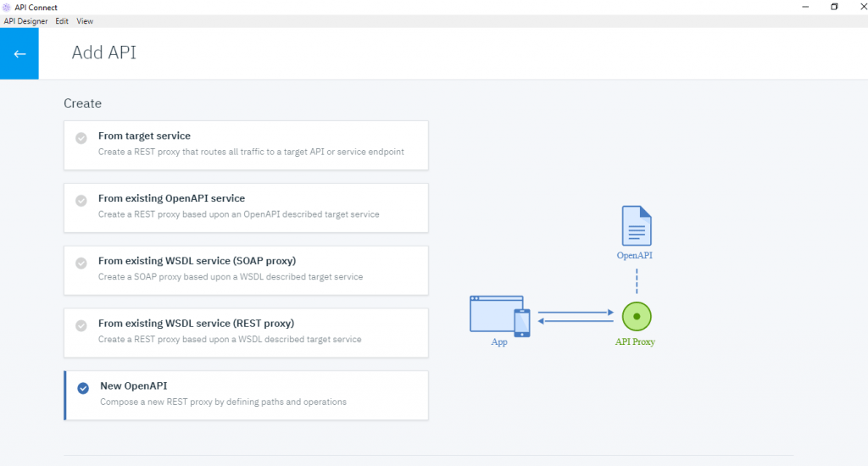Screen dimensions: 868x466
Task: Click the 'OpenAPI' diagram label
Action: click(x=634, y=255)
